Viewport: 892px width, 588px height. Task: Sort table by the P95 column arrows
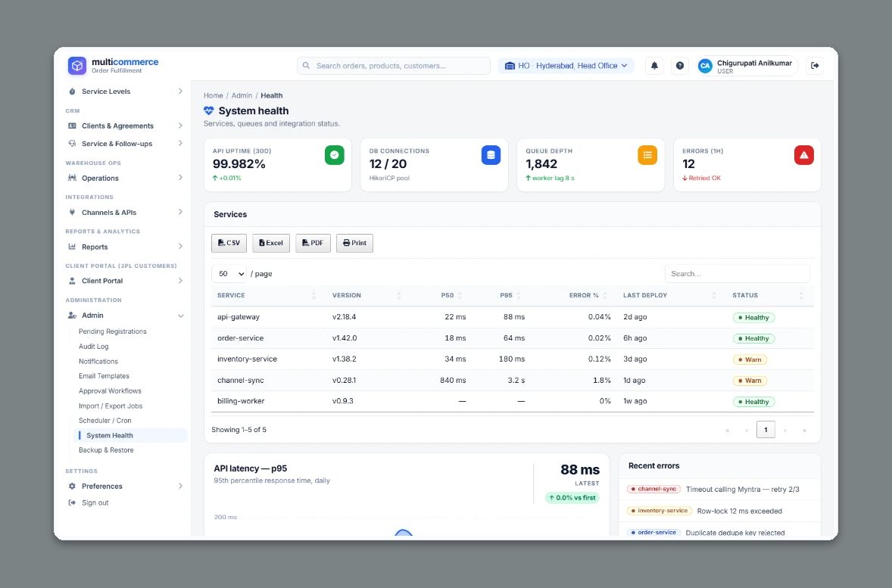click(x=518, y=296)
